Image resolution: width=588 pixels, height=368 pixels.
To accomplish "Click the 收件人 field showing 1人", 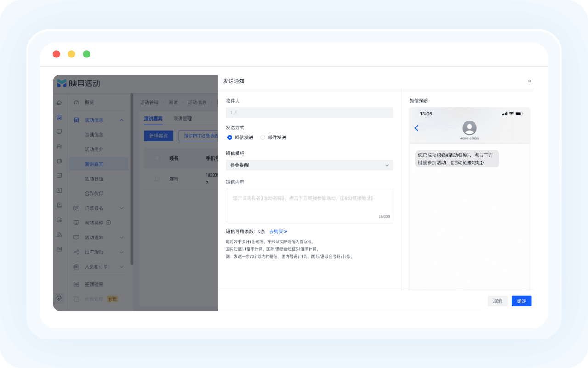I will click(309, 112).
